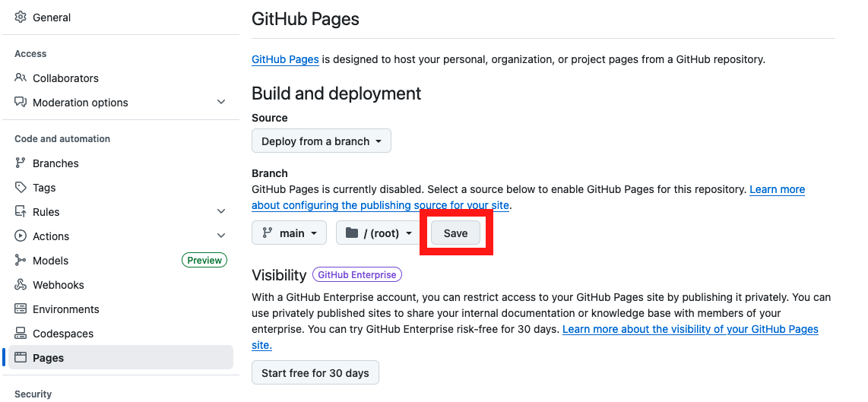This screenshot has width=868, height=402.
Task: Select the Pages settings item
Action: tap(121, 358)
